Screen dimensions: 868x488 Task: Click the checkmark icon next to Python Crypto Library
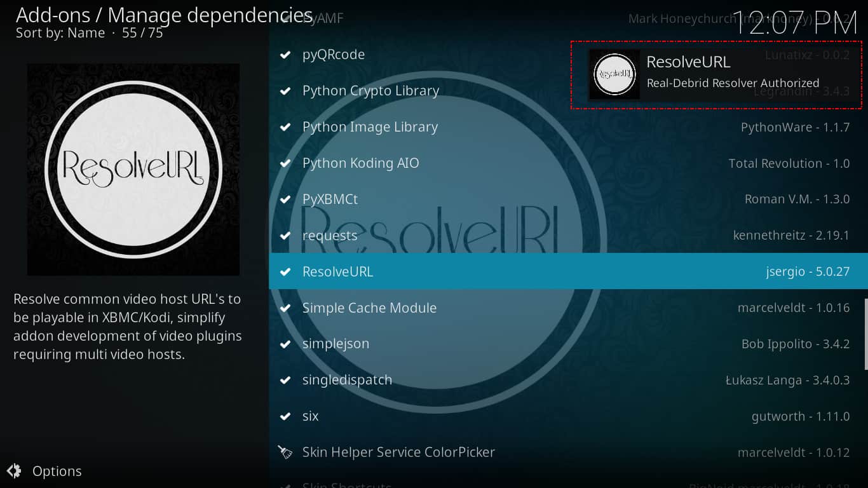pos(285,91)
